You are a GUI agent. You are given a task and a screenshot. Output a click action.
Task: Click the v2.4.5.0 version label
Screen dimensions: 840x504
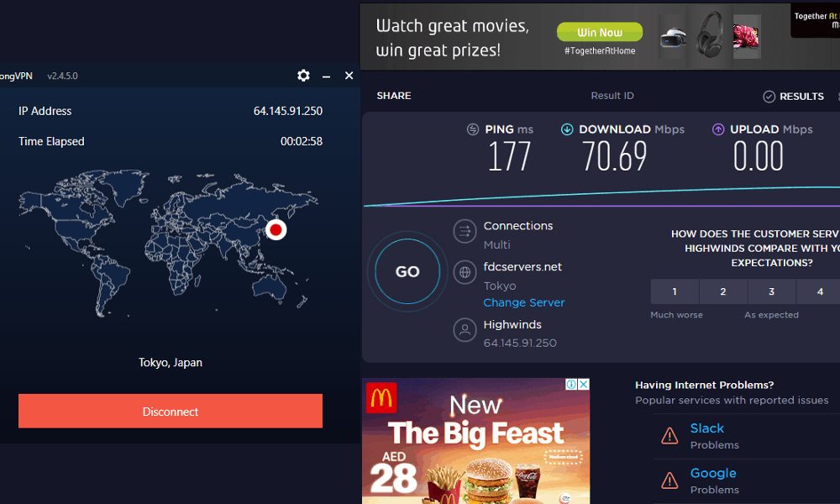pyautogui.click(x=63, y=76)
